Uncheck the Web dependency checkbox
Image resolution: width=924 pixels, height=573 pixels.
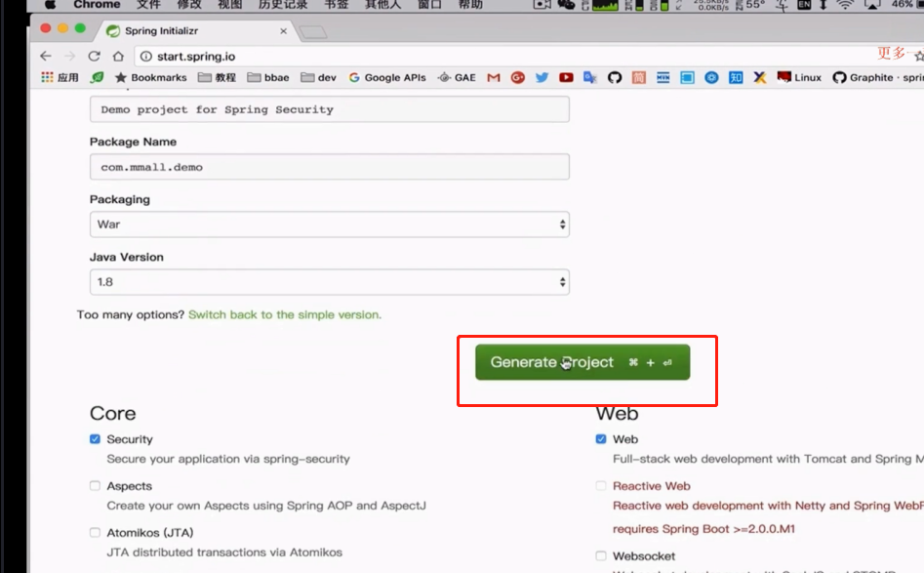click(600, 439)
